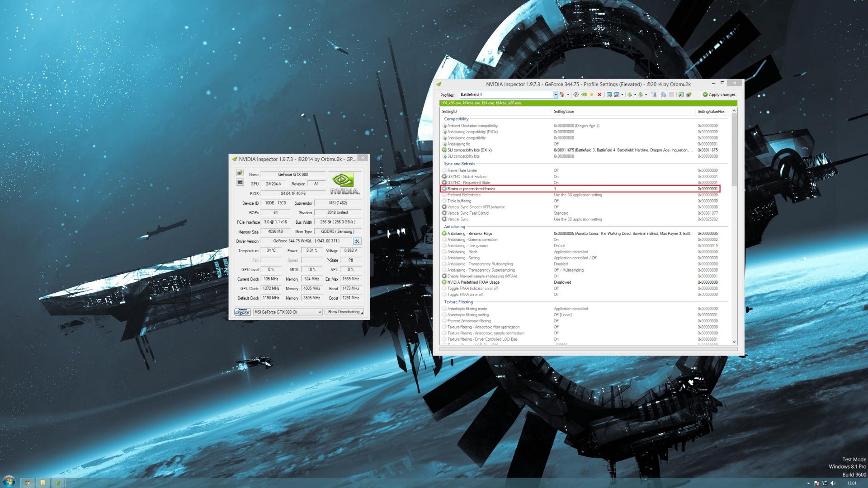
Task: Click the gear icon beside Enable Maxwell sample interleaving
Action: click(x=444, y=276)
